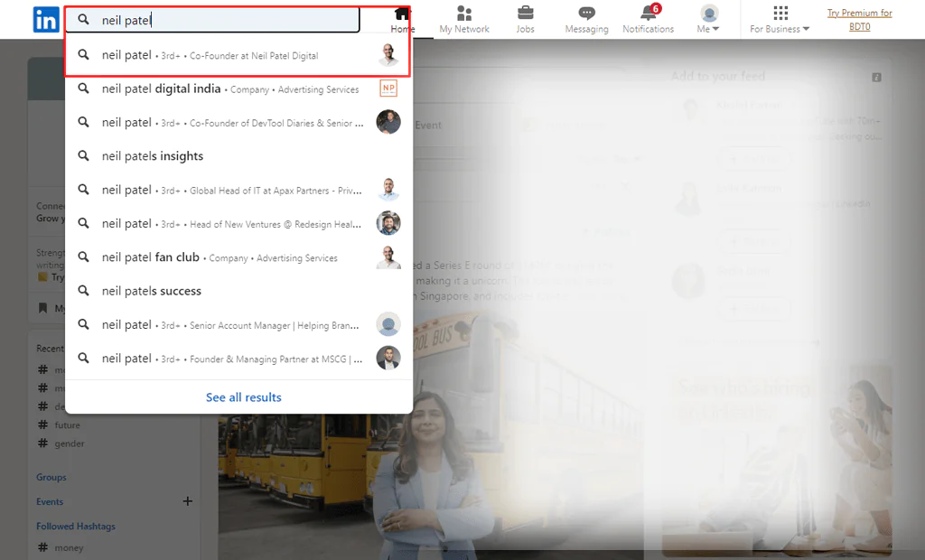Click avatar of neil patel DevTool Diaries
Image resolution: width=925 pixels, height=560 pixels.
(388, 122)
